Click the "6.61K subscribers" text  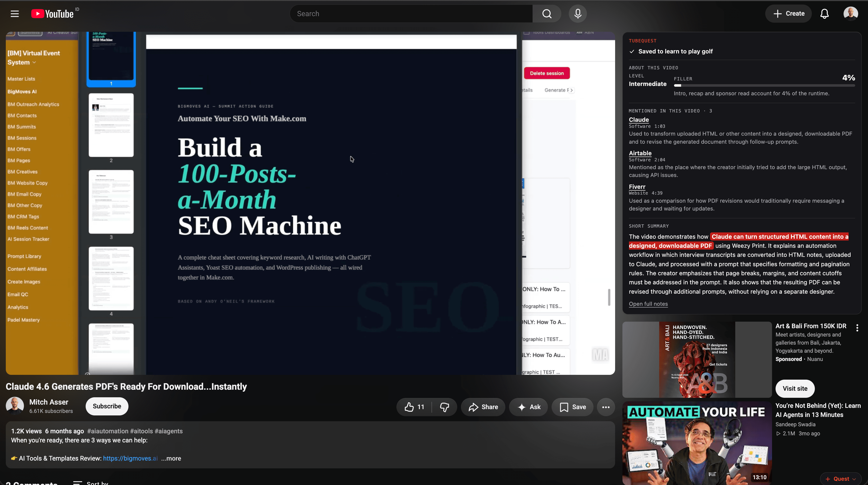coord(51,411)
